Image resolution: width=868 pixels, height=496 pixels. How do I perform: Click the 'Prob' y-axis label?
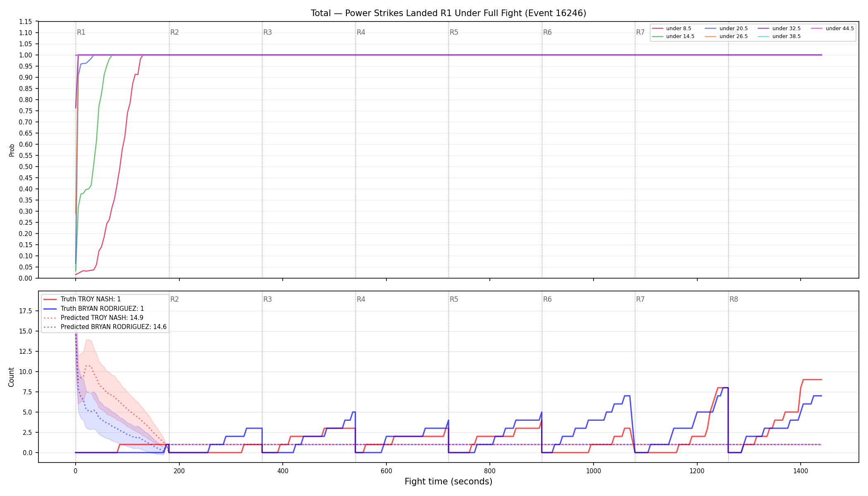tap(12, 150)
